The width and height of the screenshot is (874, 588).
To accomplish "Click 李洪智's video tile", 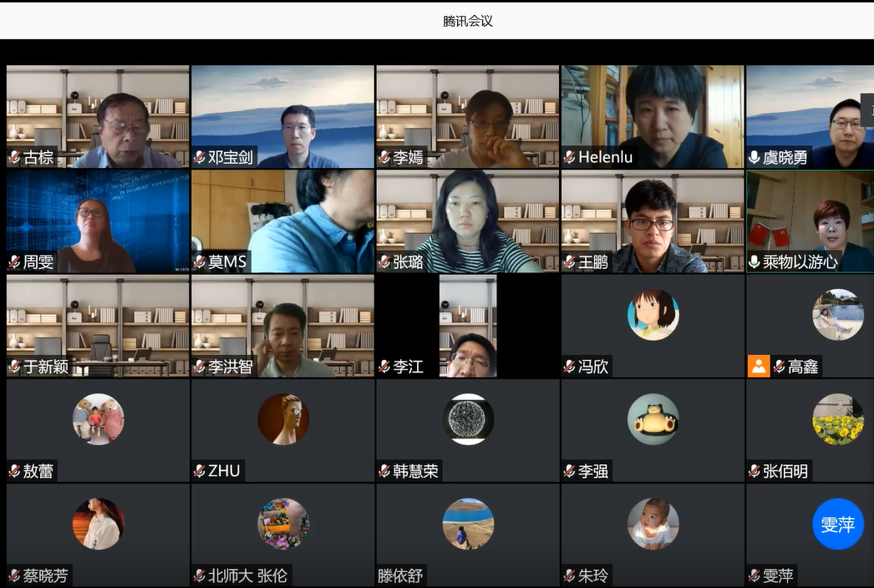I will 282,326.
